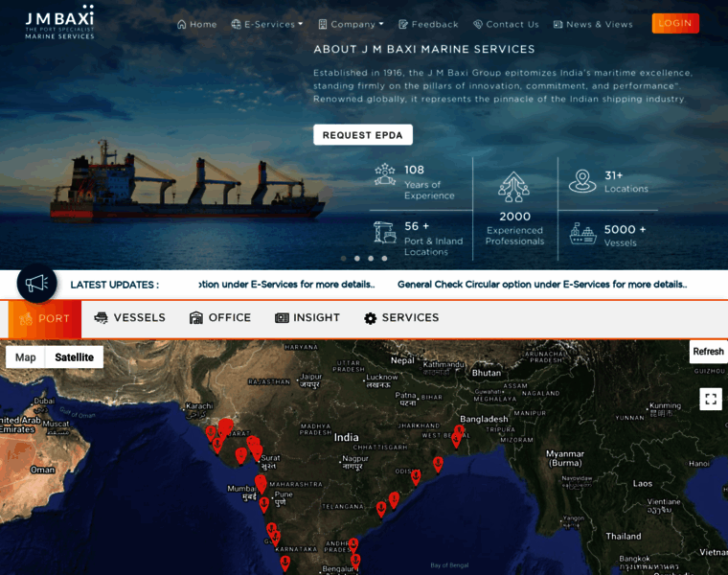
Task: Click the '2000 Experienced Professionals' stat text
Action: (x=514, y=228)
